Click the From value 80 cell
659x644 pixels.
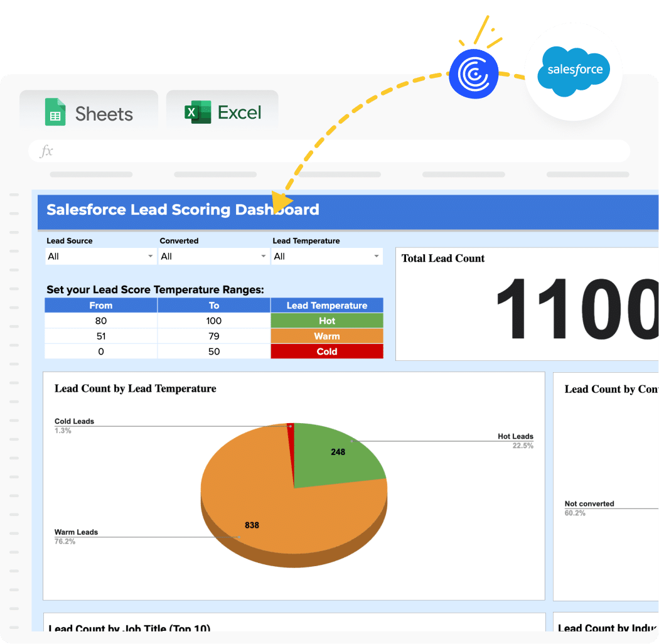pyautogui.click(x=101, y=321)
